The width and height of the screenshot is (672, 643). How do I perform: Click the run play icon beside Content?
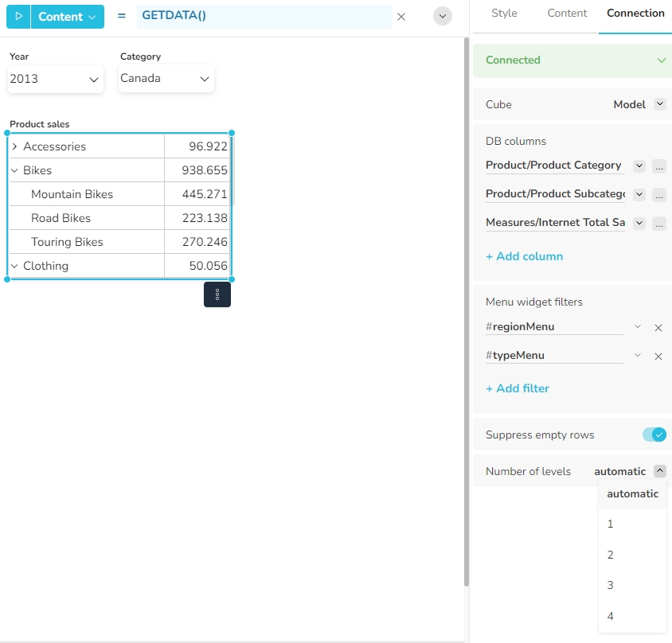(18, 17)
